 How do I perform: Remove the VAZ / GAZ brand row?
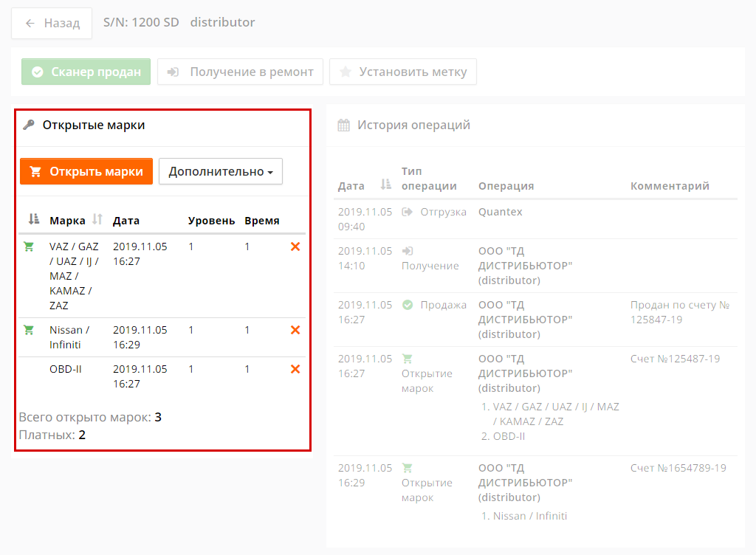295,247
